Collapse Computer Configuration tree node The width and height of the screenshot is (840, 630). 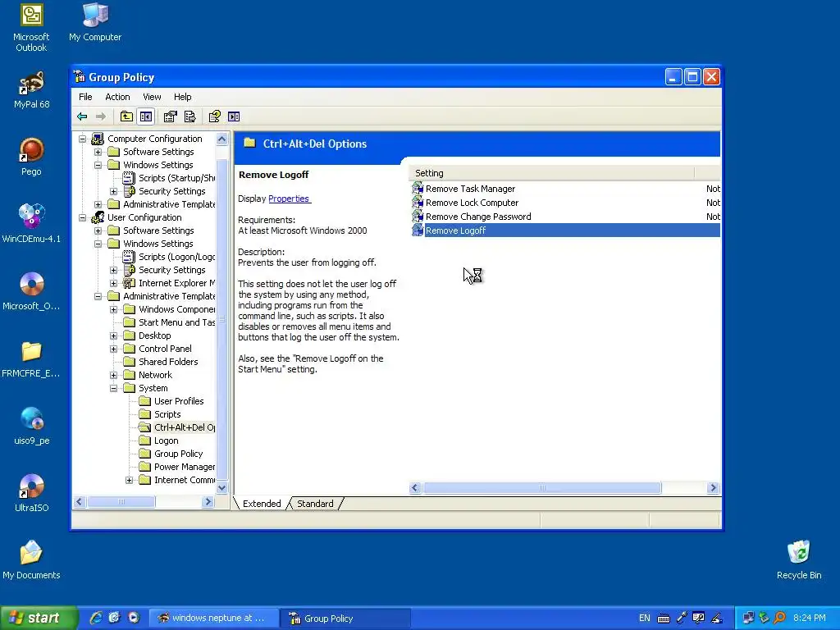coord(83,139)
